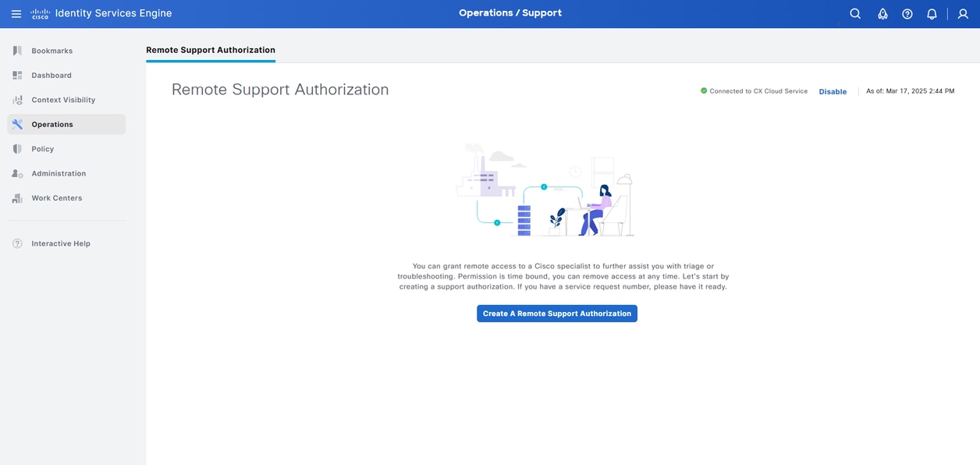The image size is (980, 465).
Task: Switch to the Remote Support Authorization tab
Action: click(211, 49)
